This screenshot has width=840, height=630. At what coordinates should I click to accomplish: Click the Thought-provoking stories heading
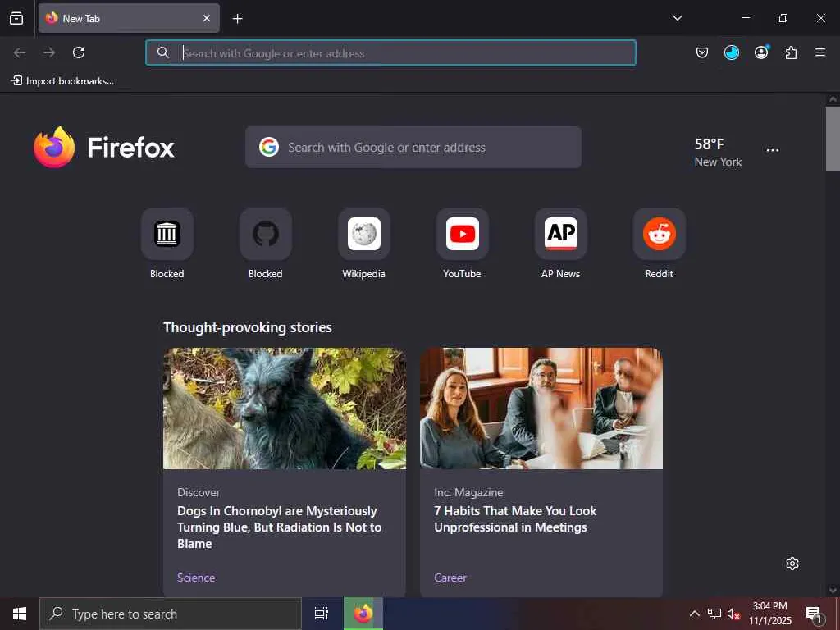point(248,327)
